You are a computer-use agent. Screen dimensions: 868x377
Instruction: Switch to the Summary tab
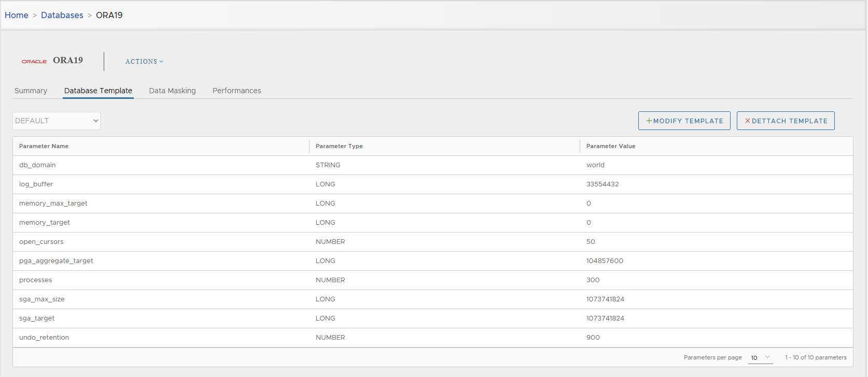[x=31, y=91]
